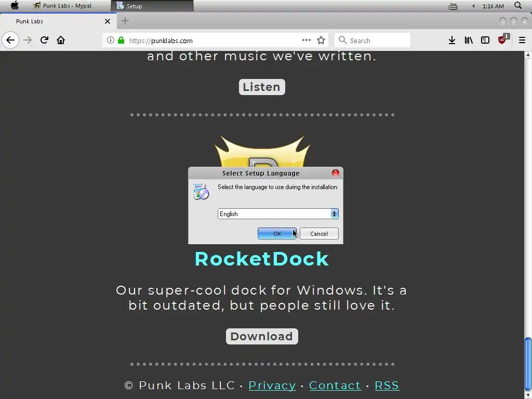This screenshot has width=532, height=399.
Task: Switch to Punk Labs - Mypal taskbar item
Action: (x=62, y=6)
